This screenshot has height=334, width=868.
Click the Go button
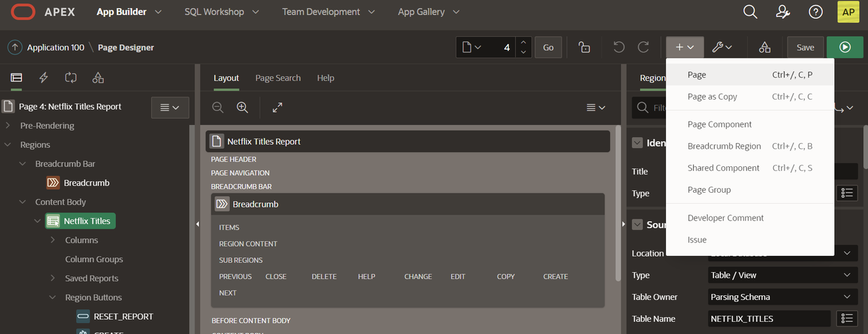[549, 47]
